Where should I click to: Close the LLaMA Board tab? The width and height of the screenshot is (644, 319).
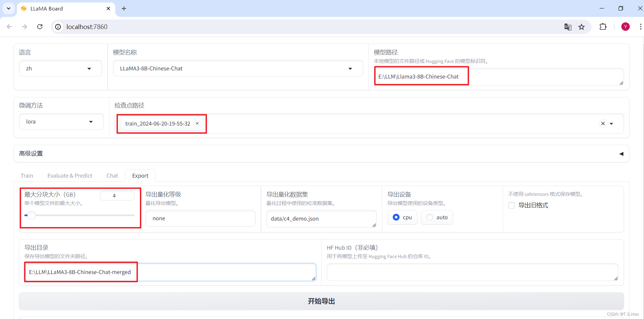coord(108,8)
